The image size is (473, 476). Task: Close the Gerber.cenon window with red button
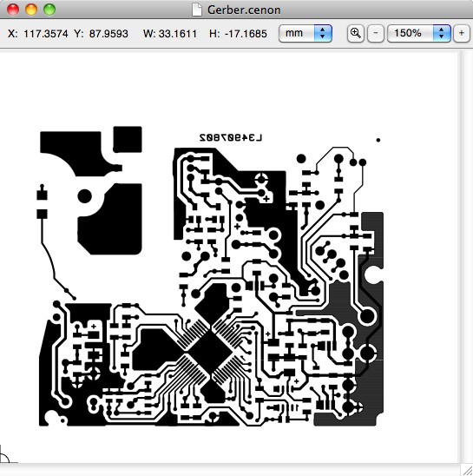[13, 10]
